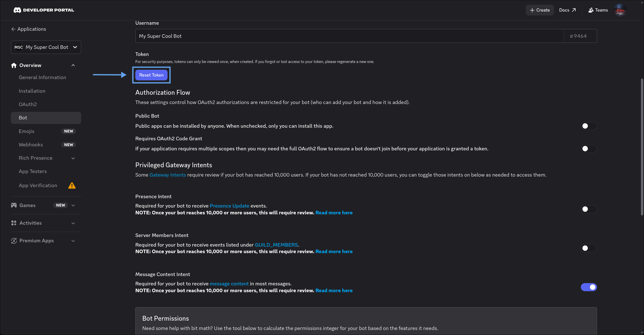Viewport: 644px width, 335px height.
Task: Click the Activities icon
Action: (14, 223)
